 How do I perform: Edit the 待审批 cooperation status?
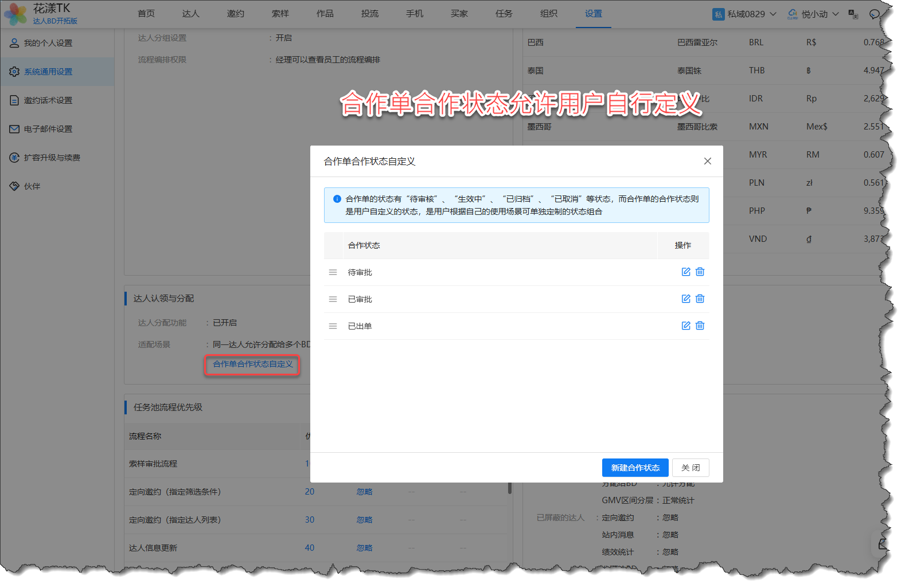click(685, 272)
